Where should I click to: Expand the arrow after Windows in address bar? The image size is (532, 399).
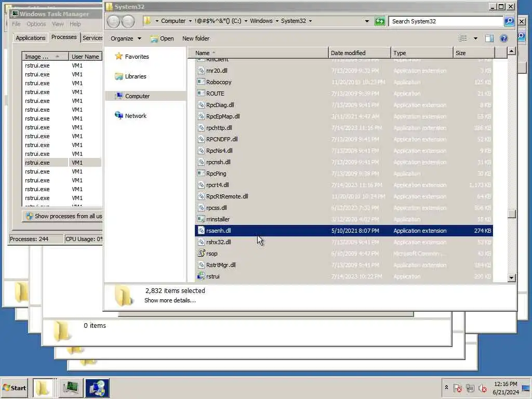[x=277, y=21]
